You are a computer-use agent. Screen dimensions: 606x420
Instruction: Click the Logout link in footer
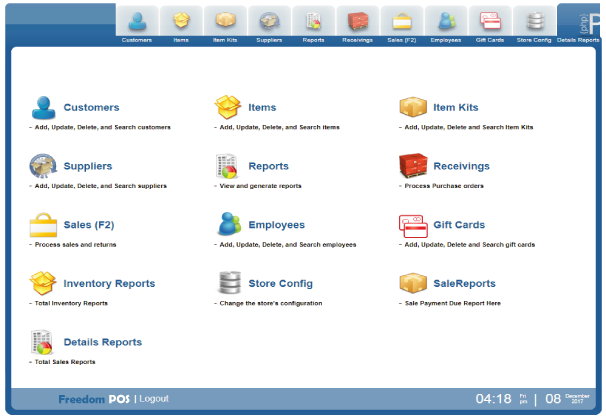tap(154, 399)
